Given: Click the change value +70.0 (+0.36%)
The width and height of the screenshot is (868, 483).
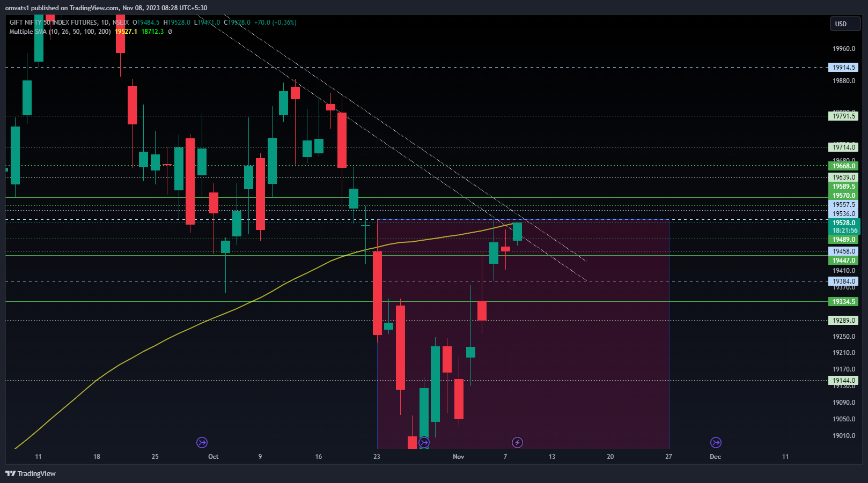Looking at the screenshot, I should pyautogui.click(x=275, y=23).
